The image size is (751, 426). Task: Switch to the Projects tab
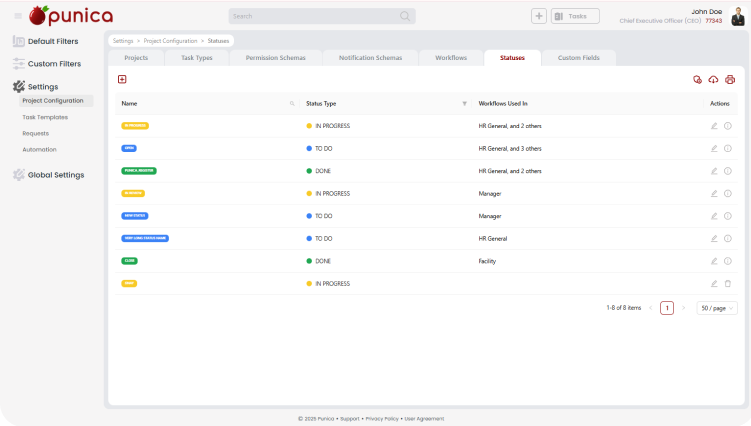(136, 58)
